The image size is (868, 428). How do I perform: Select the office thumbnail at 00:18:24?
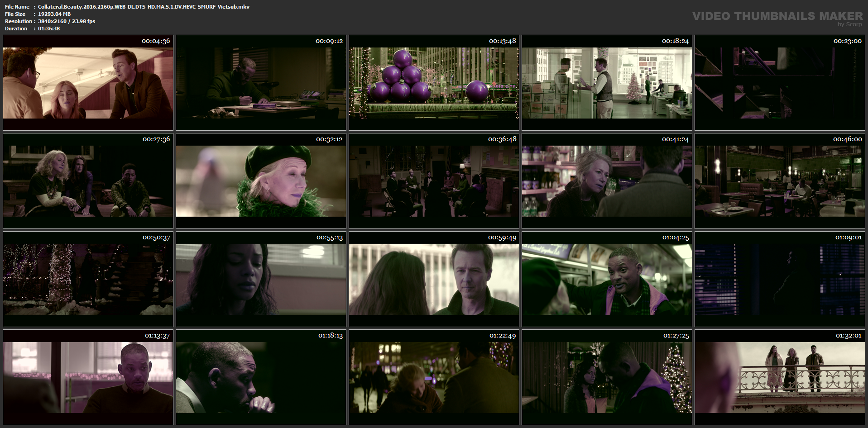coord(607,83)
